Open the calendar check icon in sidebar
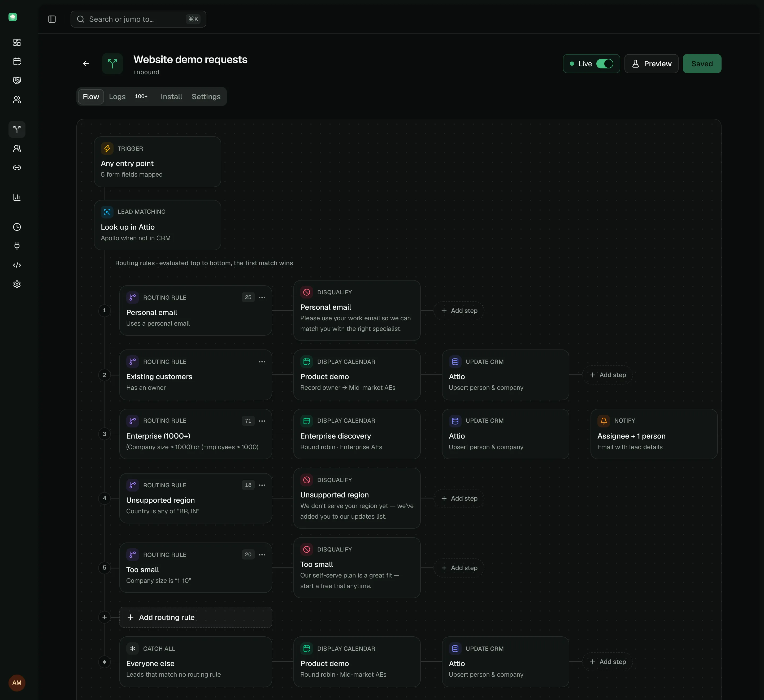The height and width of the screenshot is (700, 764). 17,61
